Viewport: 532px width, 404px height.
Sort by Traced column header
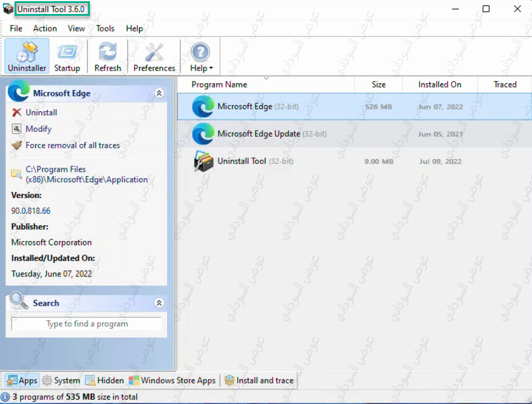pyautogui.click(x=505, y=84)
